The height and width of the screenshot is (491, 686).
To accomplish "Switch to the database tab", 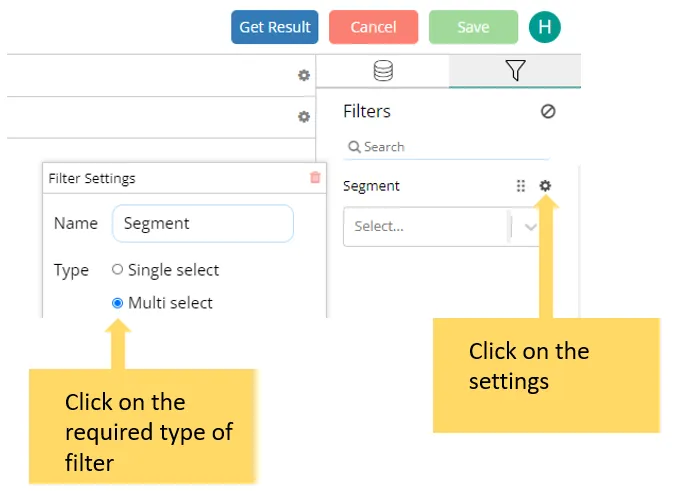I will pyautogui.click(x=382, y=71).
